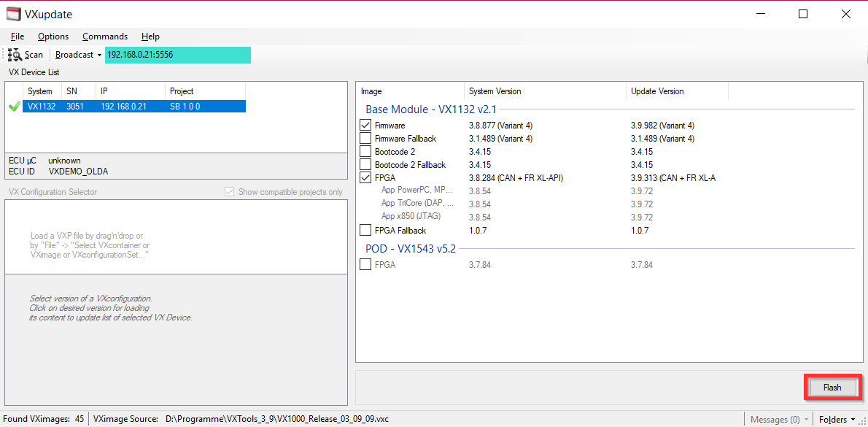Open the Broadcast dropdown arrow
Screen dimensions: 868x427
point(98,55)
